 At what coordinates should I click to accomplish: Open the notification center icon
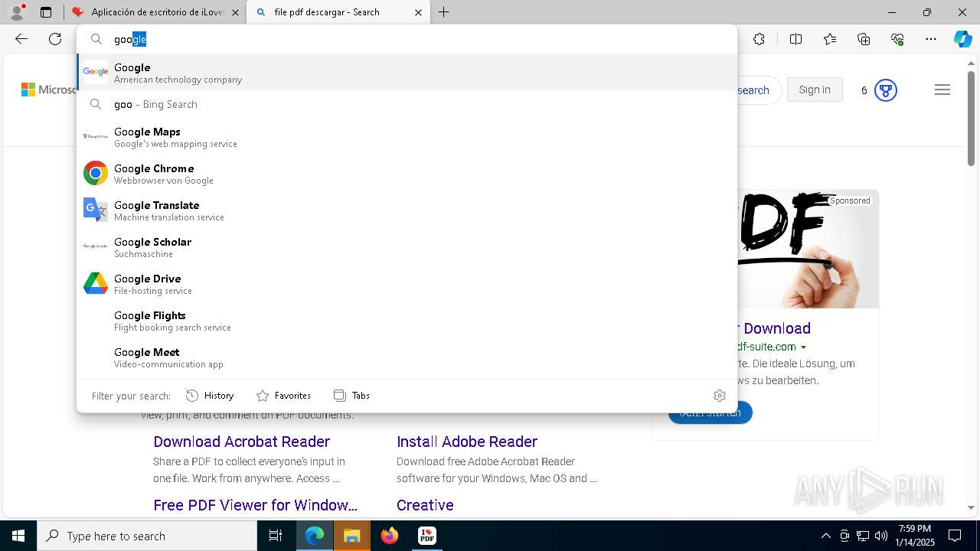click(955, 536)
